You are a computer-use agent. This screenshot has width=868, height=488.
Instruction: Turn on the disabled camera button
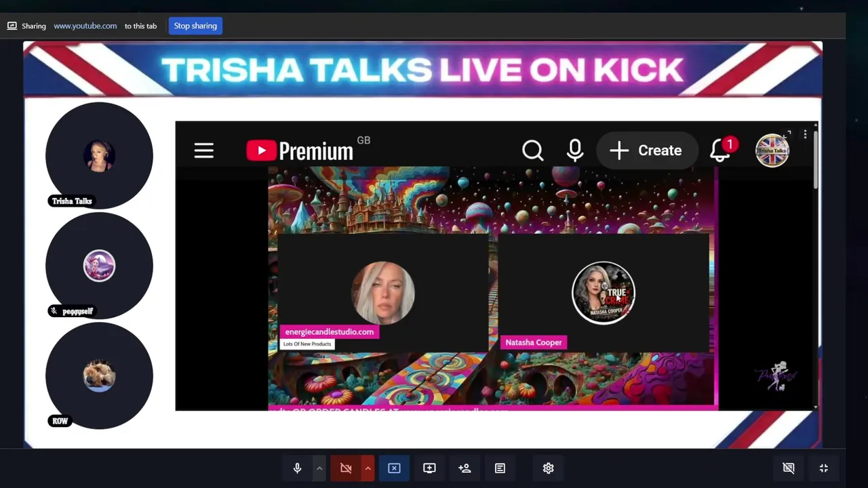tap(346, 468)
